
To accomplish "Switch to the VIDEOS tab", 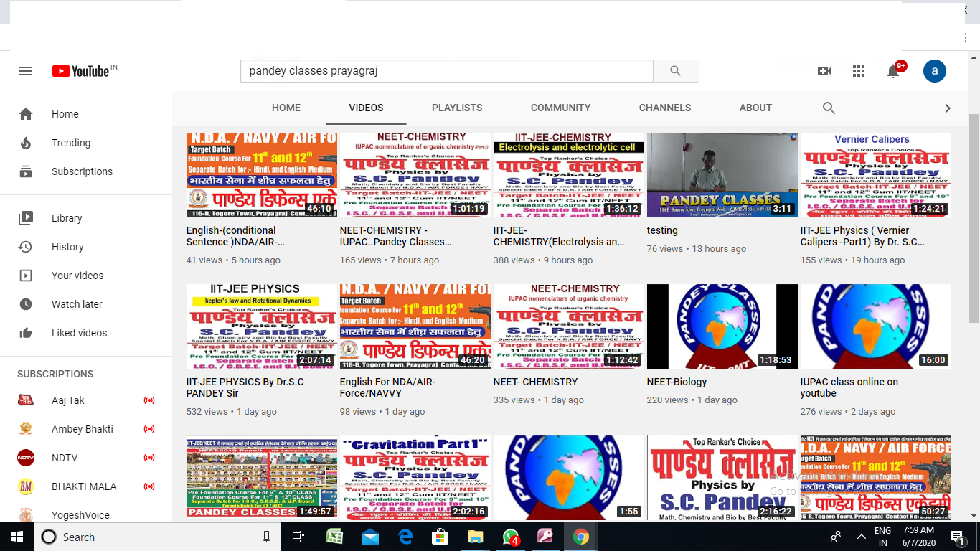I will (x=366, y=108).
